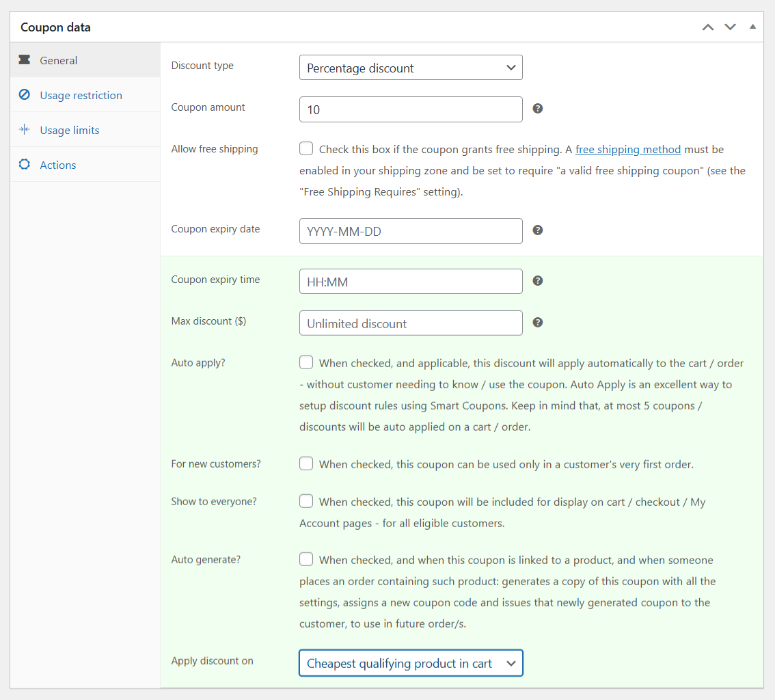Click the Usage limits icon
This screenshot has height=700, width=775.
click(25, 130)
